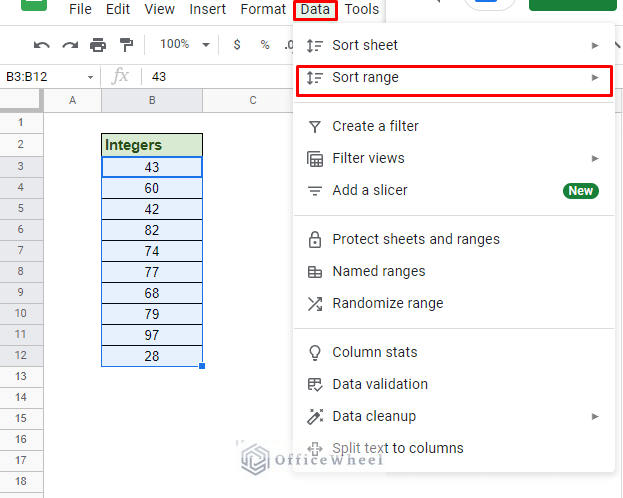Click the Data validation icon
The height and width of the screenshot is (498, 623).
coord(315,385)
